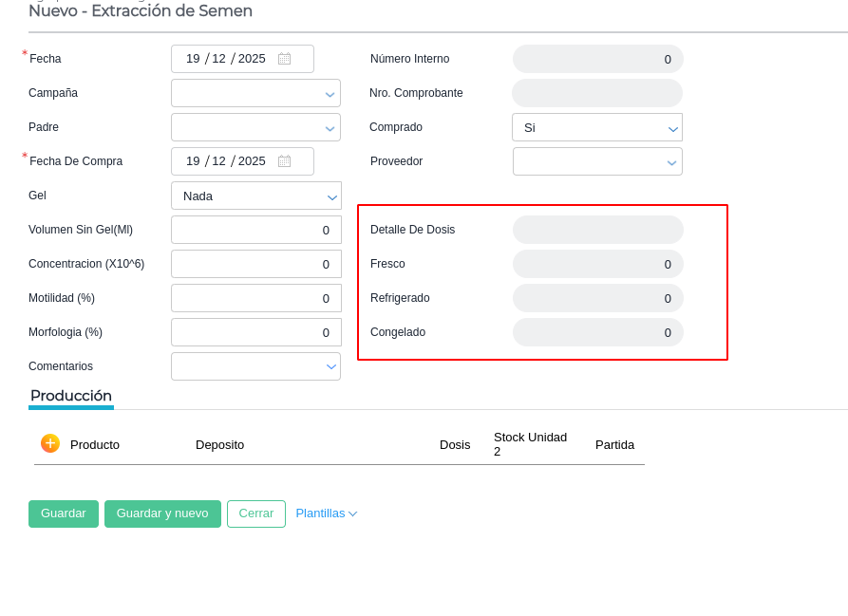This screenshot has width=848, height=616.
Task: Open calendar icon in Fecha De Compra
Action: [x=284, y=161]
